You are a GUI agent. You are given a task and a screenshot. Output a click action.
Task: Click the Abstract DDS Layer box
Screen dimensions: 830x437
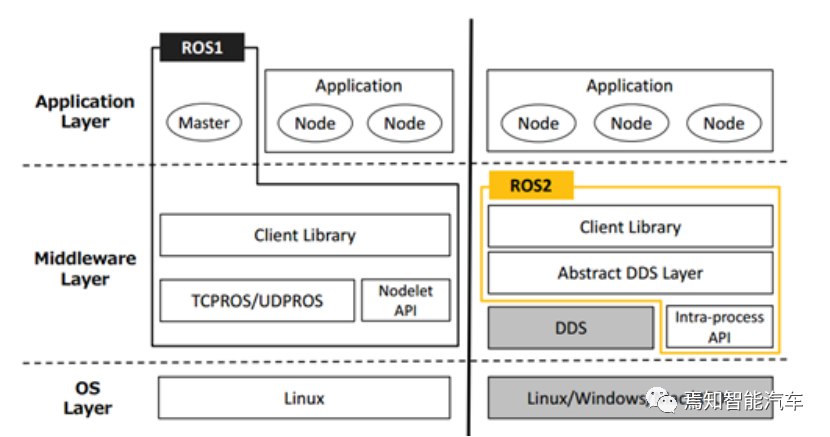(630, 273)
